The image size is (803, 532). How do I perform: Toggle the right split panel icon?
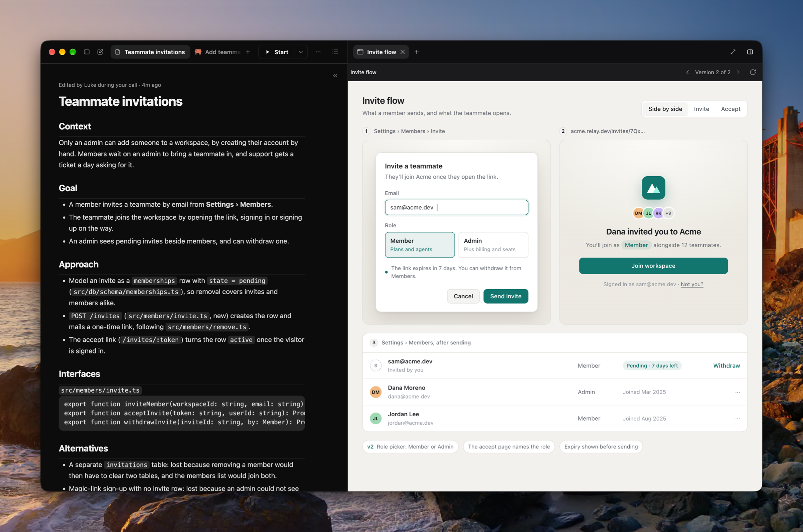click(750, 52)
